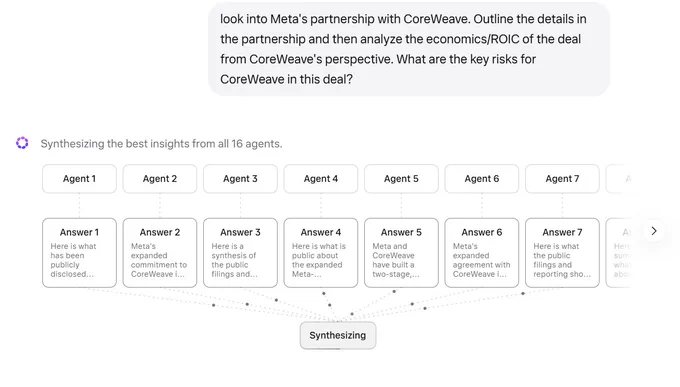Open the Answer 3 card
The width and height of the screenshot is (680, 387).
(240, 253)
